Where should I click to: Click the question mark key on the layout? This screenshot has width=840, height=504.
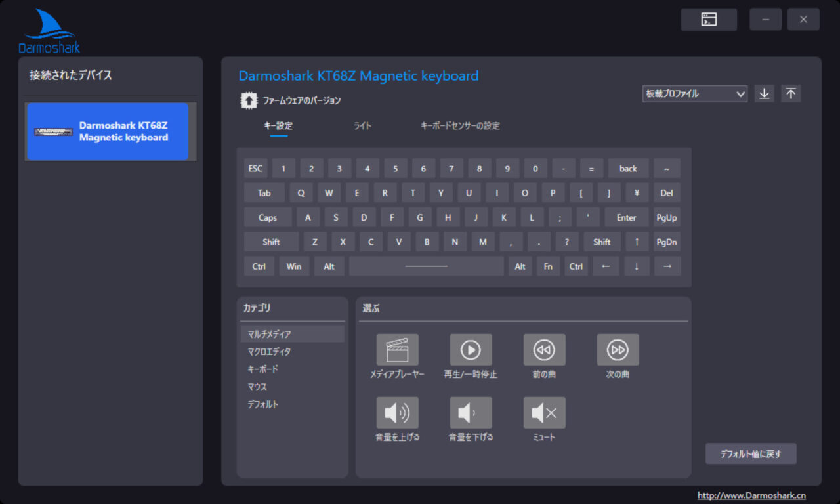pos(567,241)
